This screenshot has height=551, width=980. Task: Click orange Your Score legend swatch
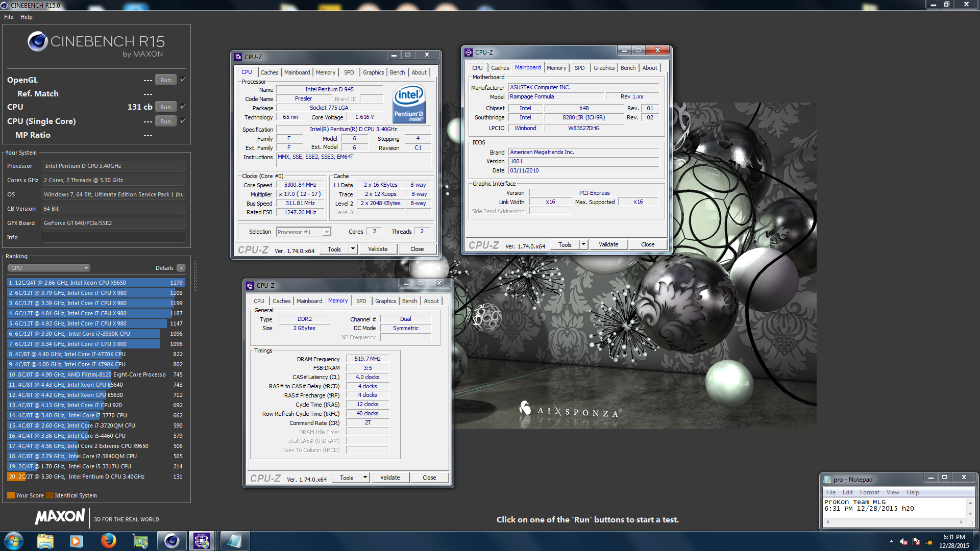(x=11, y=495)
